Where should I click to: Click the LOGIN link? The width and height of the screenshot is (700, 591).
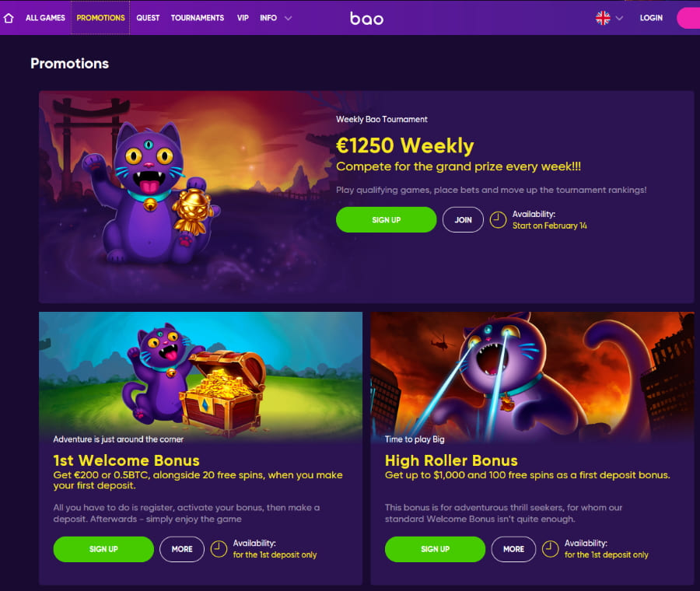point(651,18)
